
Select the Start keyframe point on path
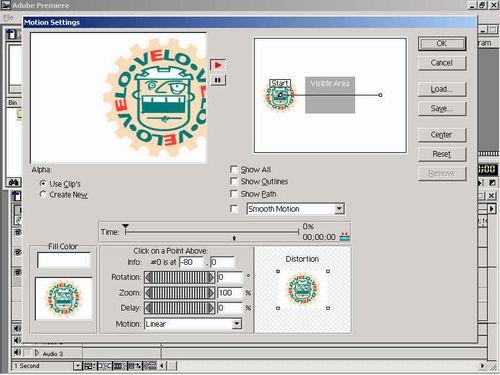pyautogui.click(x=280, y=95)
